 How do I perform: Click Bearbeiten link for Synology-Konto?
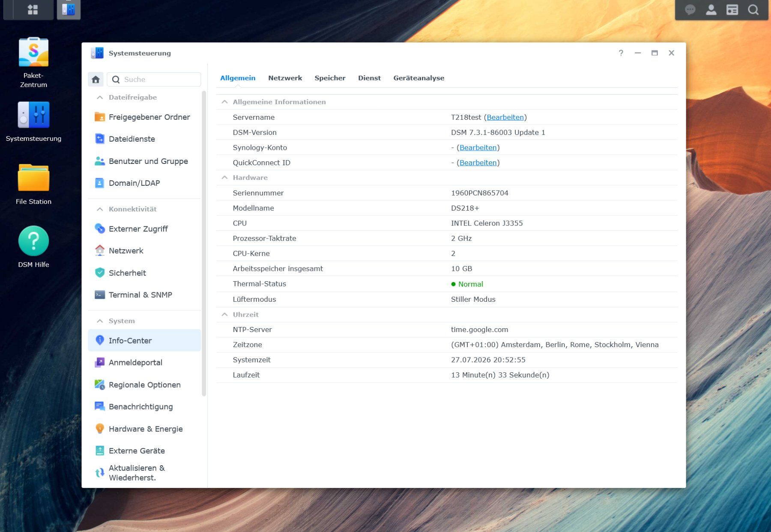click(x=478, y=148)
